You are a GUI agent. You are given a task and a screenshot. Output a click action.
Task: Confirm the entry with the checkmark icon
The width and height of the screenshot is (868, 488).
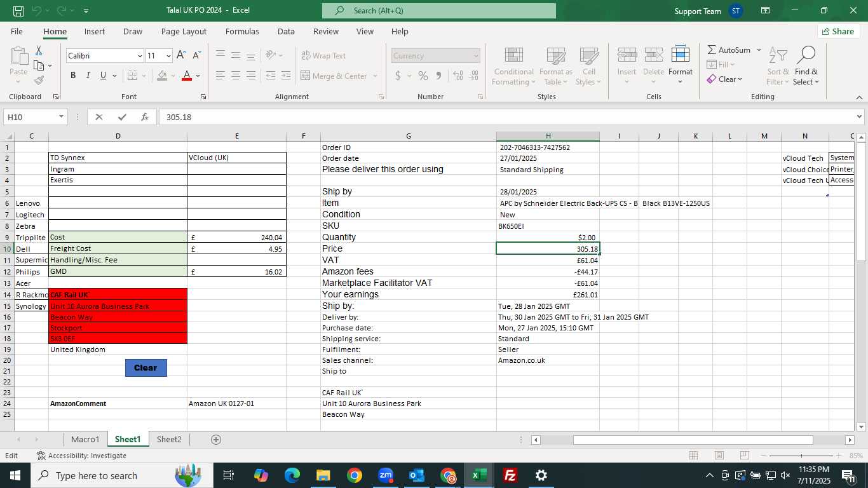(x=122, y=117)
